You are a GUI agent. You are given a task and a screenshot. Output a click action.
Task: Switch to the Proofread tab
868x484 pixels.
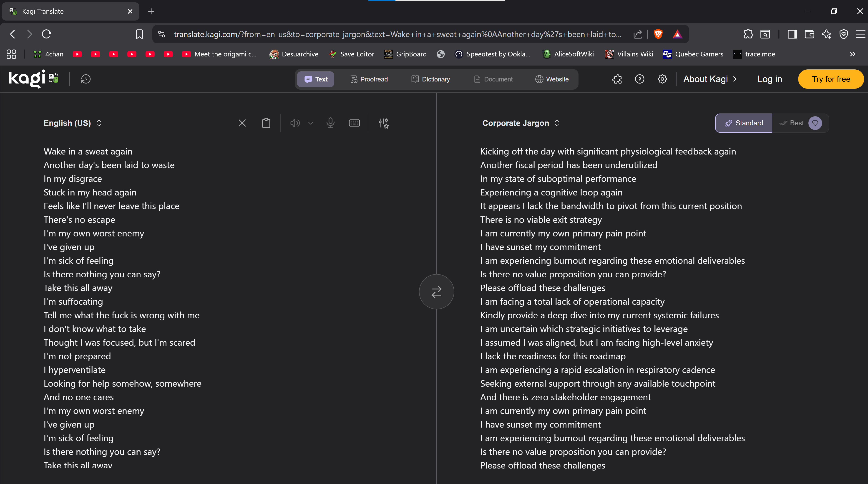369,79
